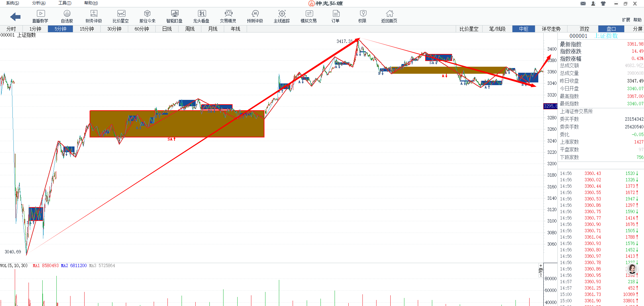644x306 pixels.
Task: Click the blue back arrow icon
Action: (x=15, y=17)
